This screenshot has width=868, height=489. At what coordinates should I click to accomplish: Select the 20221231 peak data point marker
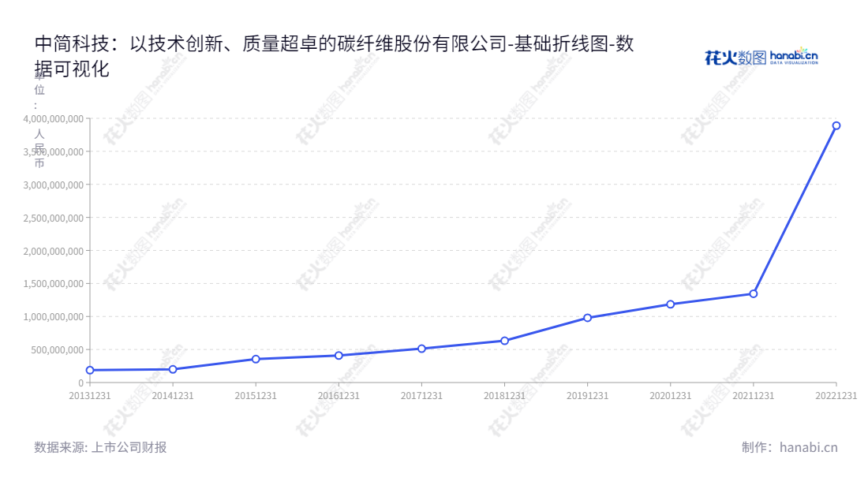coord(836,125)
